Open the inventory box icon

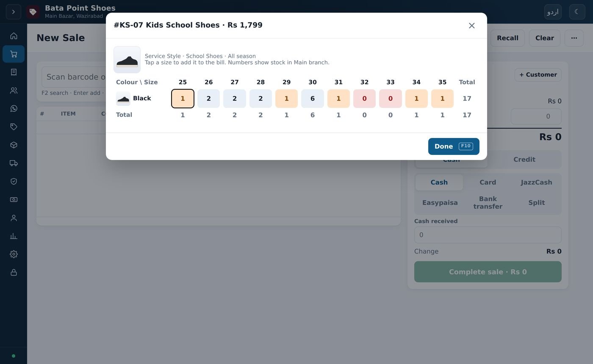(14, 145)
